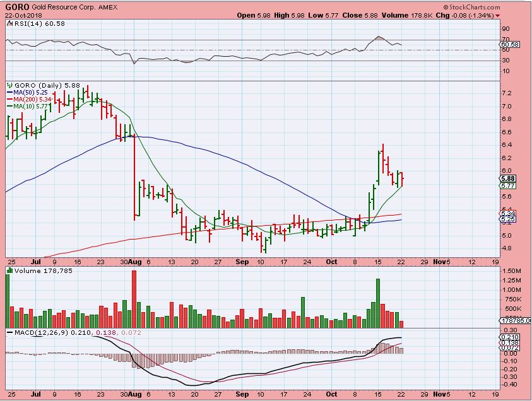Click the 1.00M volume axis label
Screen dimensions: 532x401
pyautogui.click(x=512, y=290)
